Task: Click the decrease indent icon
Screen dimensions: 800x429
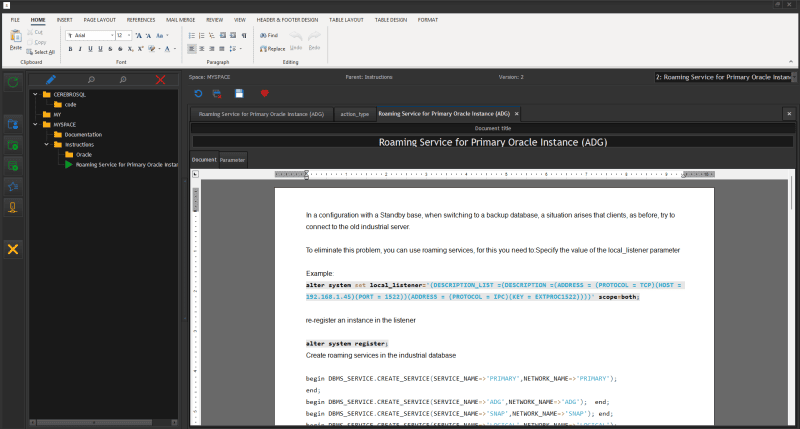Action: (223, 35)
